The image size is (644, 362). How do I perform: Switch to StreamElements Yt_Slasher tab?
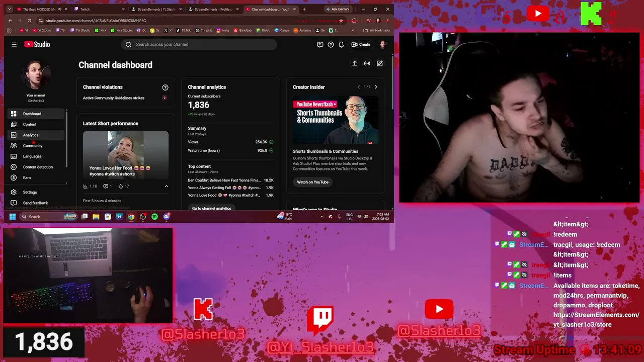pyautogui.click(x=156, y=9)
